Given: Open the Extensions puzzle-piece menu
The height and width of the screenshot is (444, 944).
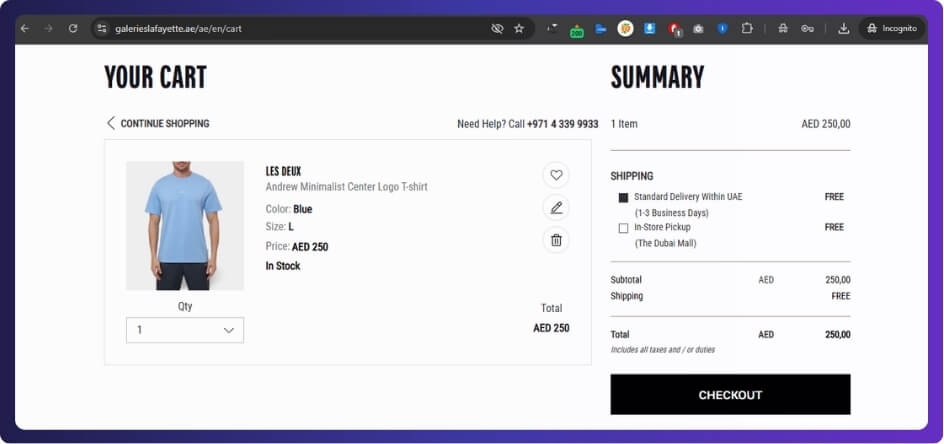Looking at the screenshot, I should tap(747, 28).
